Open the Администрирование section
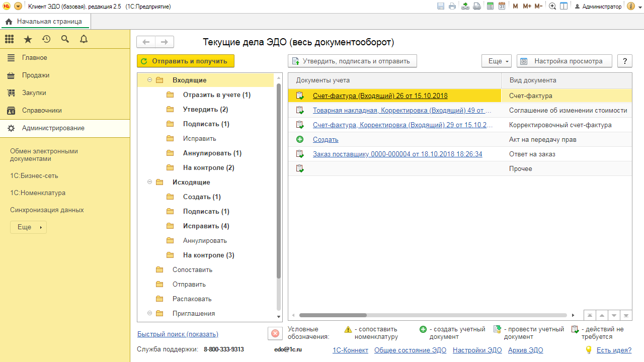Screen dimensions: 644x362 point(53,128)
